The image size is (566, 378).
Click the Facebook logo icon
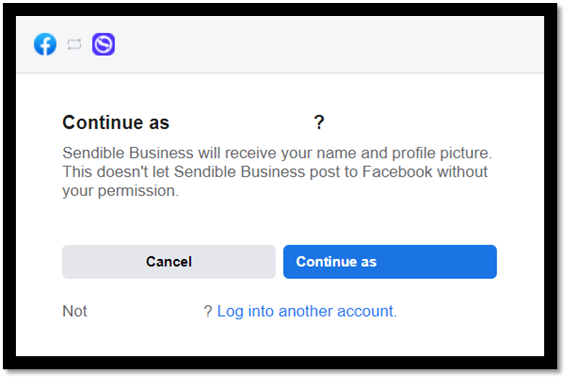click(x=45, y=44)
